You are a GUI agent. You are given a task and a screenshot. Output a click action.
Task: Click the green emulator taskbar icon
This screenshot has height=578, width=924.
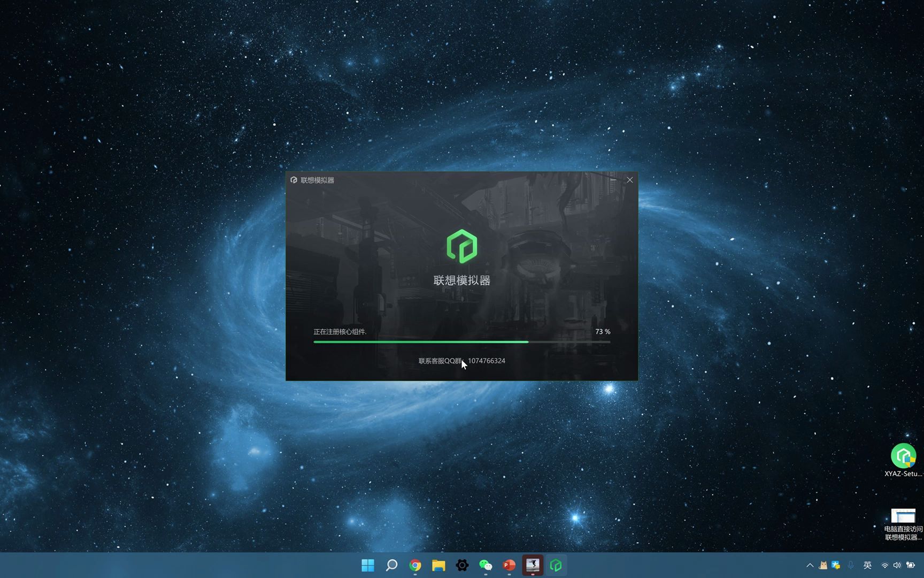pos(556,565)
